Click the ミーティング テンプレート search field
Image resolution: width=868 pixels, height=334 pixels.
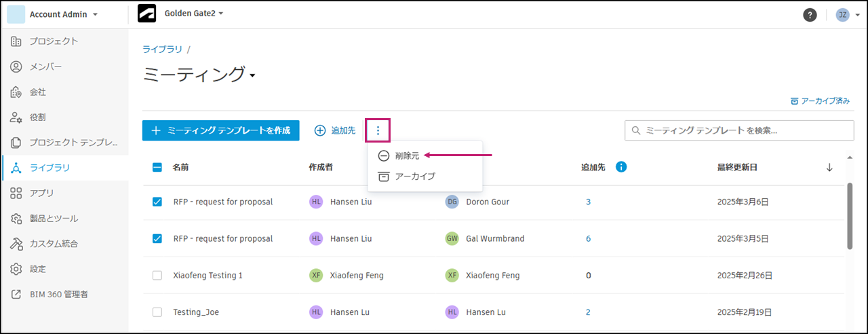[x=739, y=130]
